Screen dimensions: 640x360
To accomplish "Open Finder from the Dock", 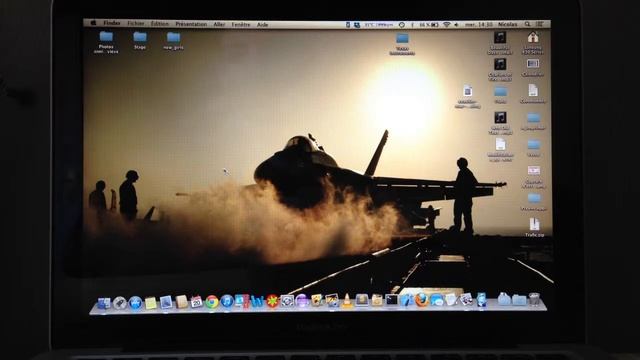I will pyautogui.click(x=104, y=302).
